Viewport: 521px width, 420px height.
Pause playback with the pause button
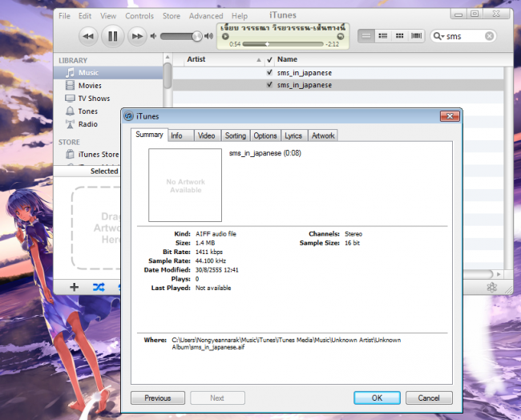[x=113, y=36]
